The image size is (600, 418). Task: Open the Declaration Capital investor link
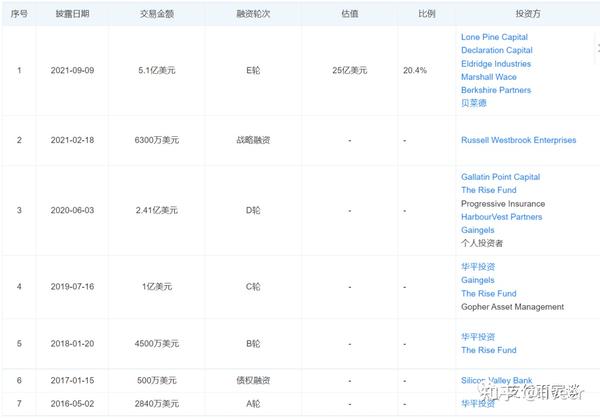pyautogui.click(x=497, y=50)
